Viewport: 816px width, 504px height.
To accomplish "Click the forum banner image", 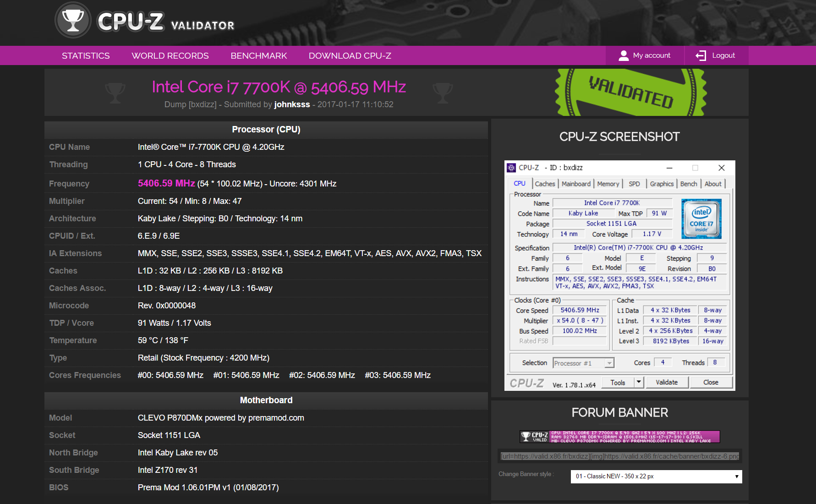I will (x=620, y=436).
